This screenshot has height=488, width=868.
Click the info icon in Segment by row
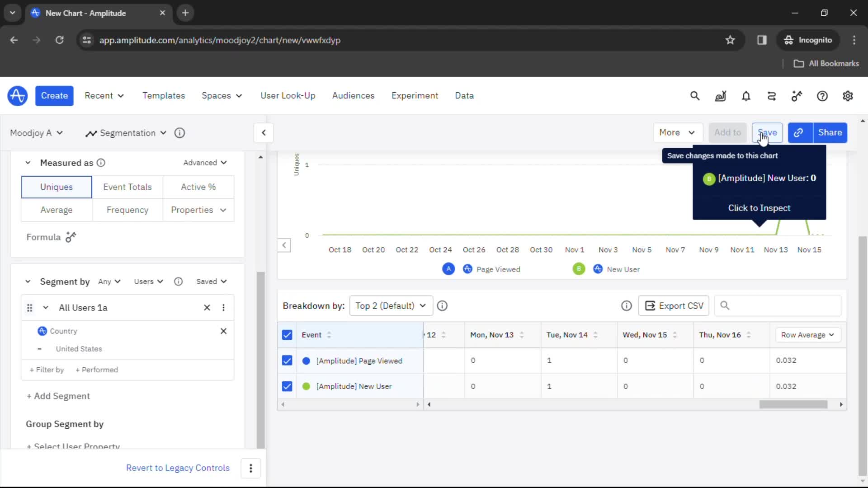click(178, 282)
